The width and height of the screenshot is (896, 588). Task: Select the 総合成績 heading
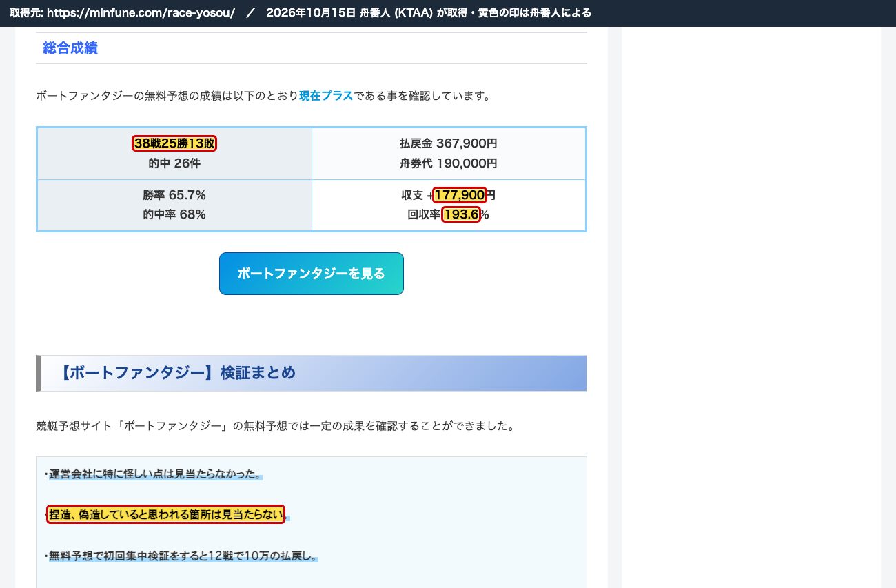point(70,48)
